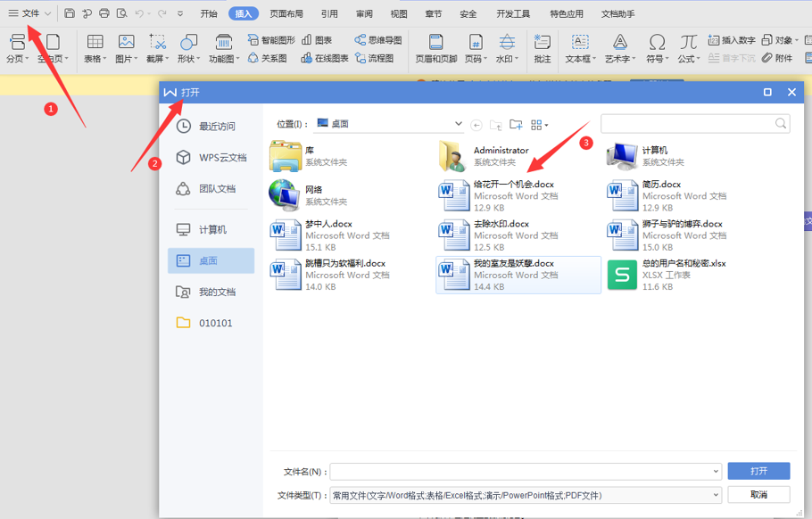Create new folder in Open dialog
The image size is (812, 519).
coord(516,124)
